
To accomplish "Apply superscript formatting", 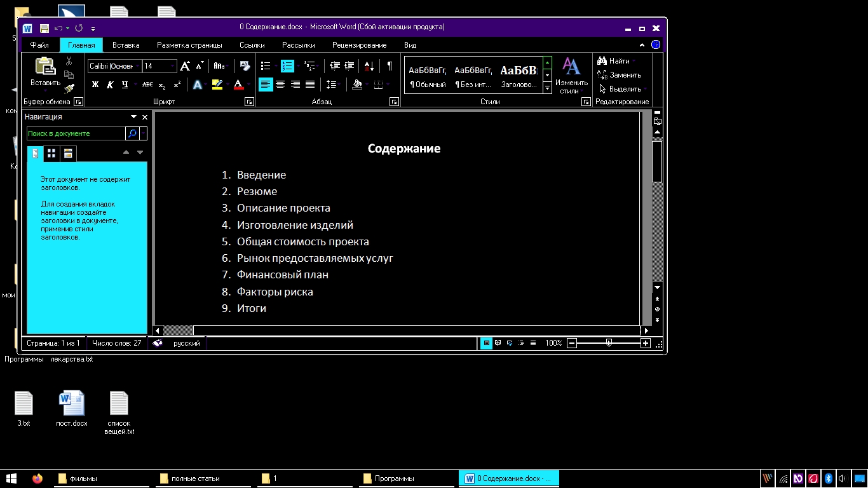I will point(177,85).
